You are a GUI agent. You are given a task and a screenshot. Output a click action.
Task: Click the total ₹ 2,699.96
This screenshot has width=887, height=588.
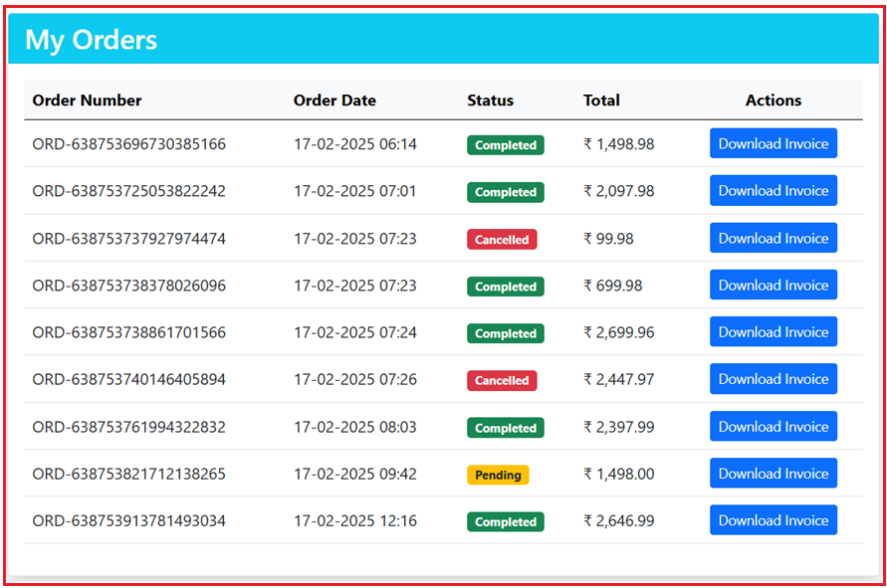tap(619, 332)
